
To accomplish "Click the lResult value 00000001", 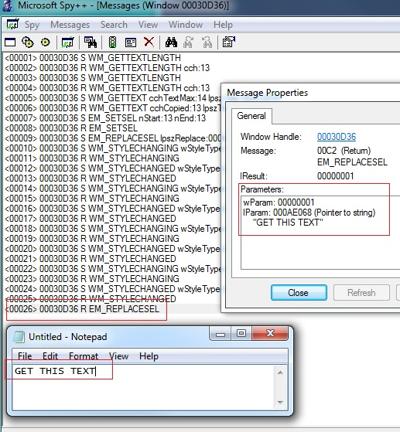I will 335,176.
